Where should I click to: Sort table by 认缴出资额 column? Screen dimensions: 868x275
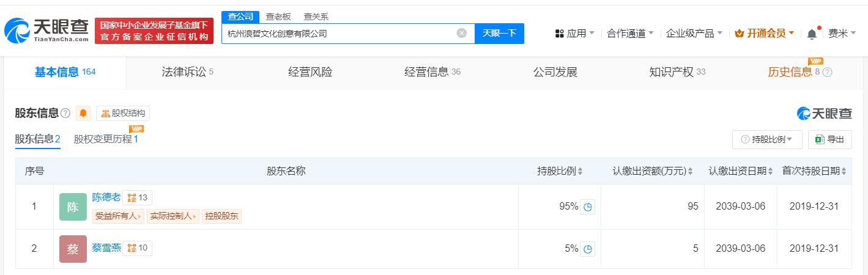(654, 171)
